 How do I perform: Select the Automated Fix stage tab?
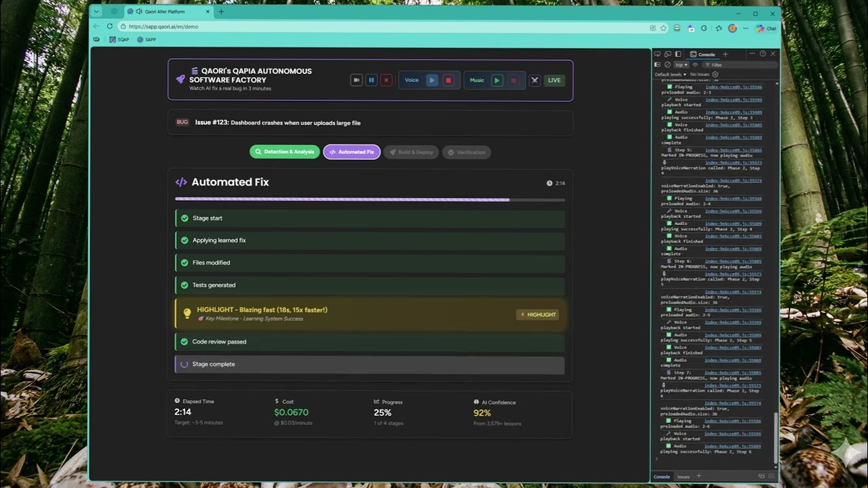click(x=352, y=152)
